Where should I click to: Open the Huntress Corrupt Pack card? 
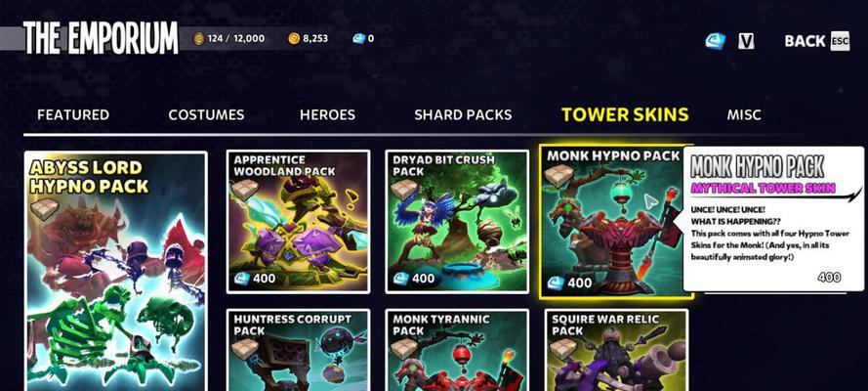[x=298, y=350]
